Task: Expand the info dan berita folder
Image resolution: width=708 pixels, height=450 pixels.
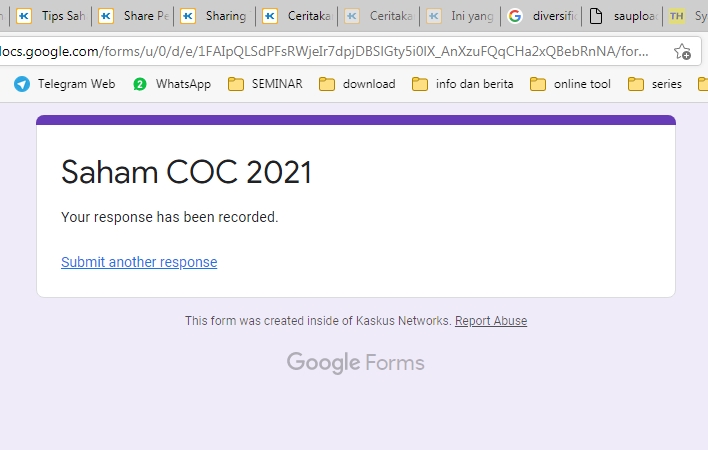Action: tap(462, 84)
